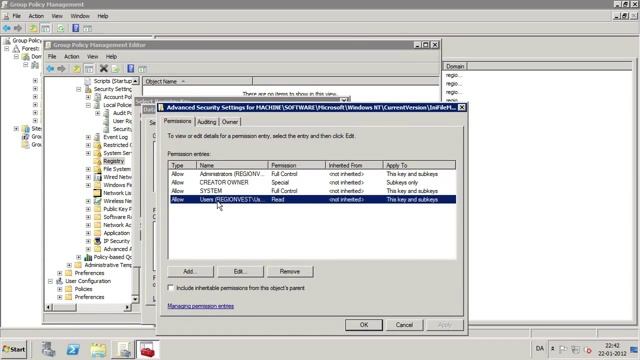The image size is (640, 360).
Task: Expand Administrative Templates node
Action: click(x=69, y=265)
